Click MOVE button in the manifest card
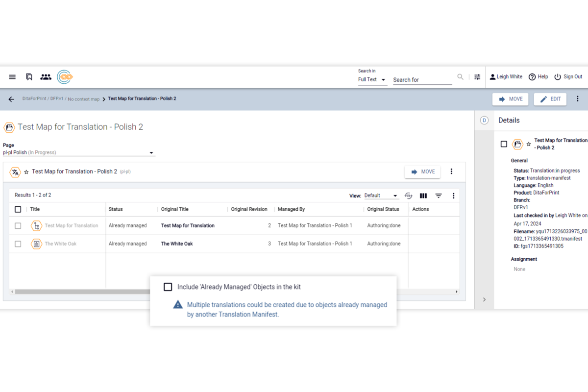This screenshot has width=588, height=392. tap(422, 172)
